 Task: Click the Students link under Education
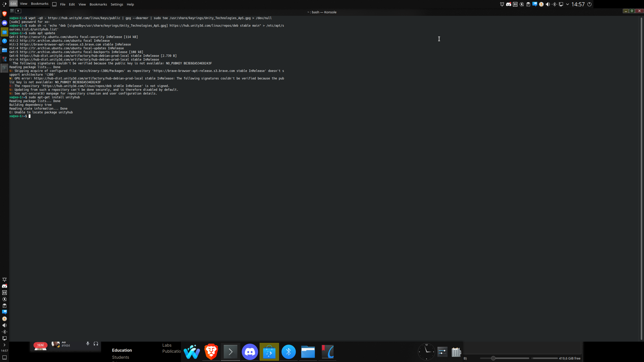tap(120, 357)
